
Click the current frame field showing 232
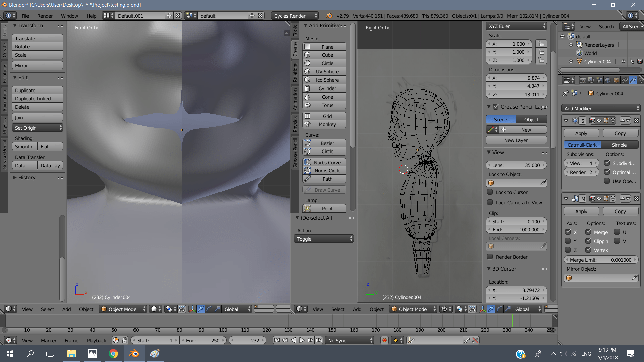tap(248, 340)
